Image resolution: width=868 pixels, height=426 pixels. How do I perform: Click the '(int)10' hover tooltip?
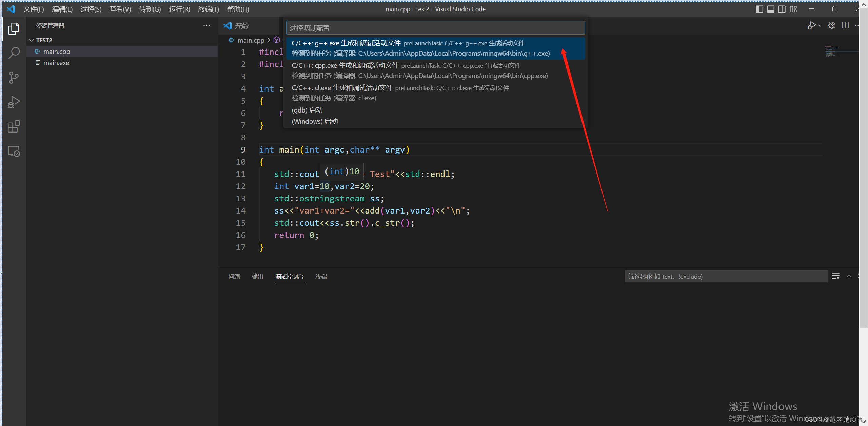pyautogui.click(x=342, y=171)
